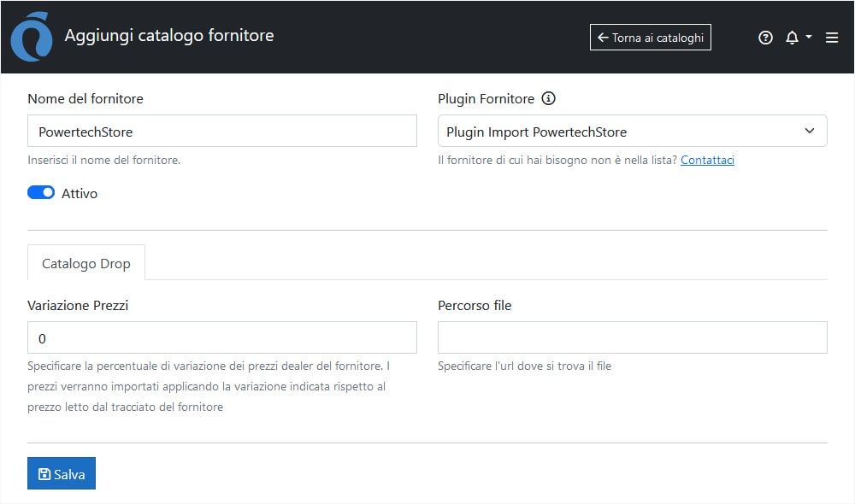
Task: Select the Catalogo Drop tab
Action: (x=85, y=264)
